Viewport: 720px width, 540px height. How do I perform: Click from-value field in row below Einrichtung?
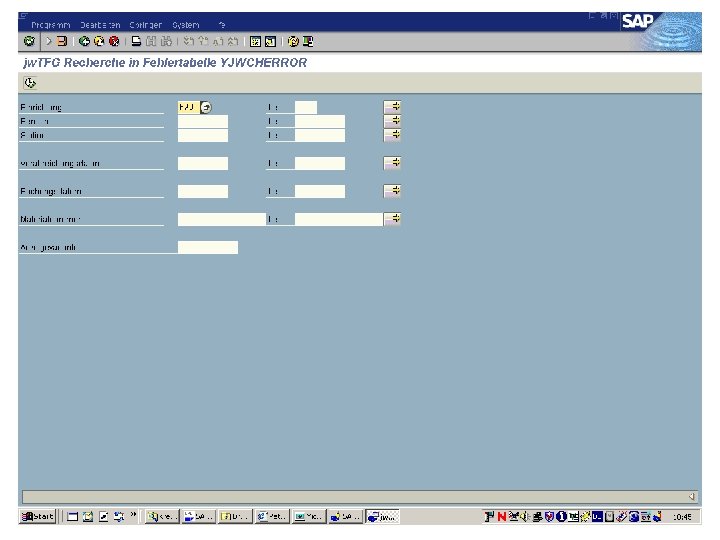[202, 121]
